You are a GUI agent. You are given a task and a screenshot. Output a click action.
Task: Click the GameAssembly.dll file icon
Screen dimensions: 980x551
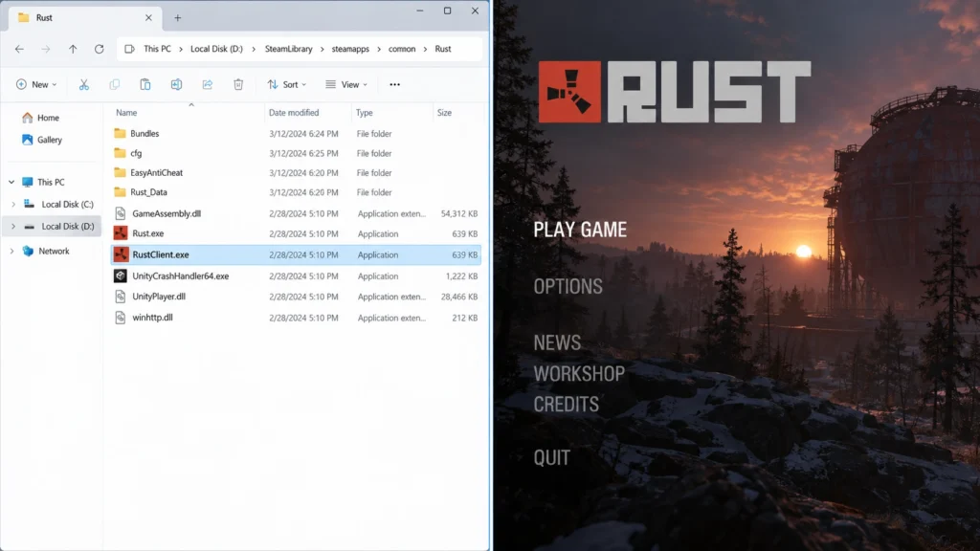point(121,213)
